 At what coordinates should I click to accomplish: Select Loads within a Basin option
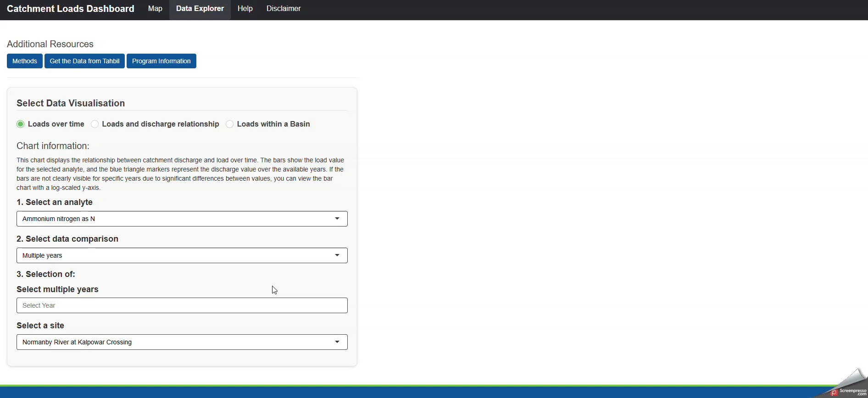(230, 124)
